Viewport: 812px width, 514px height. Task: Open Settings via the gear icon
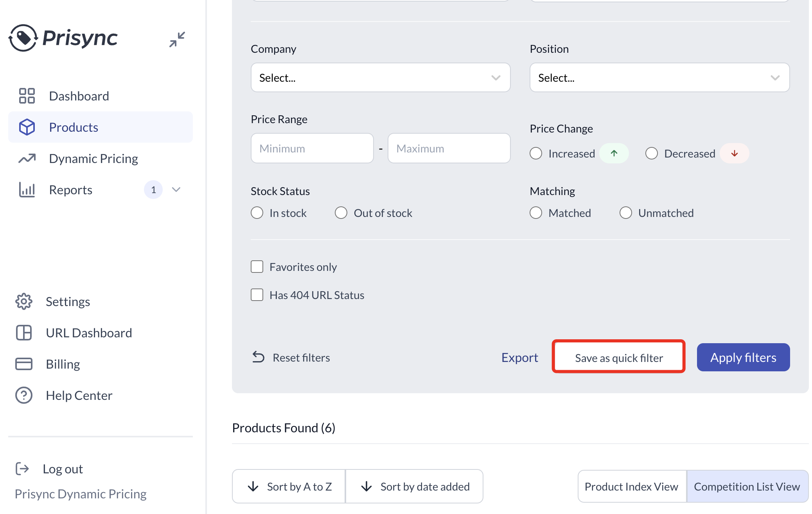click(x=23, y=301)
